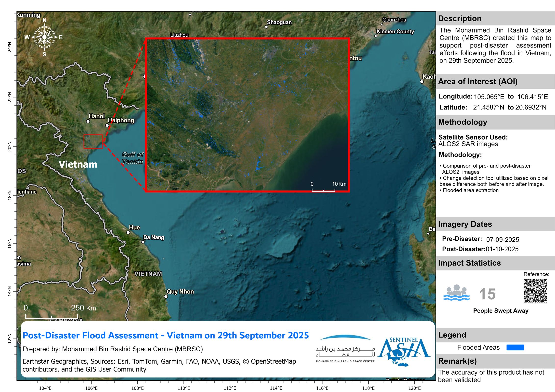Click the Post-Disaster Flood Assessment title text

(x=166, y=335)
